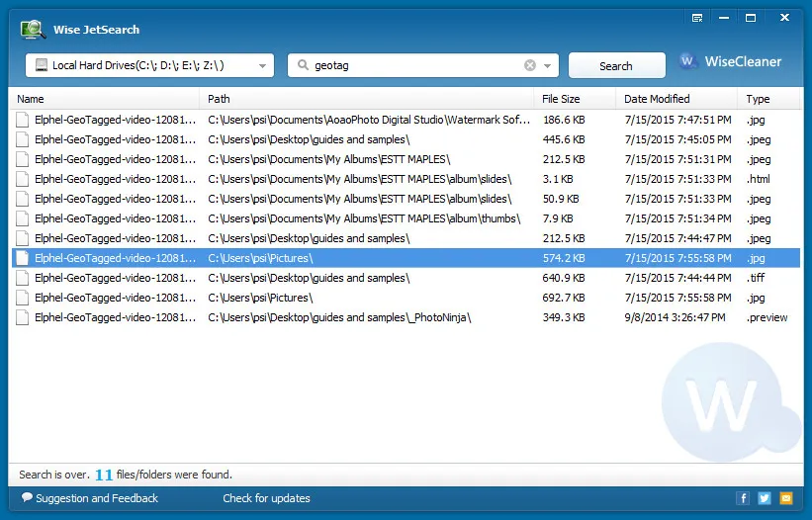Select the .preview file in _PhotoNinja folder

[406, 317]
